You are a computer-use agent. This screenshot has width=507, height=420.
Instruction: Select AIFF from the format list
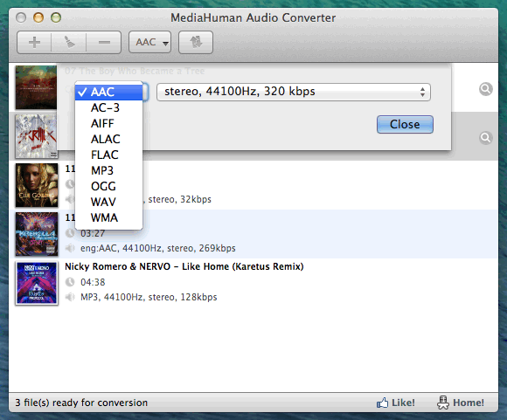[108, 123]
